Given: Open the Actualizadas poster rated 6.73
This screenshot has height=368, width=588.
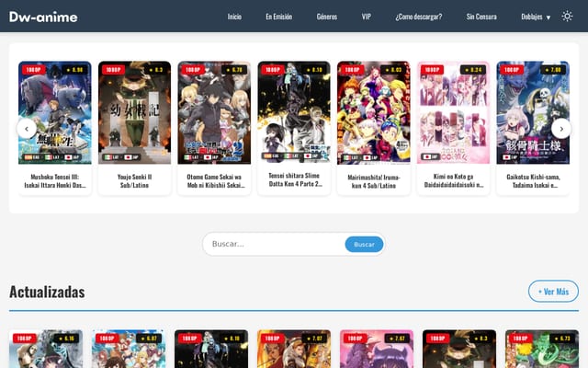Looking at the screenshot, I should click(x=542, y=349).
